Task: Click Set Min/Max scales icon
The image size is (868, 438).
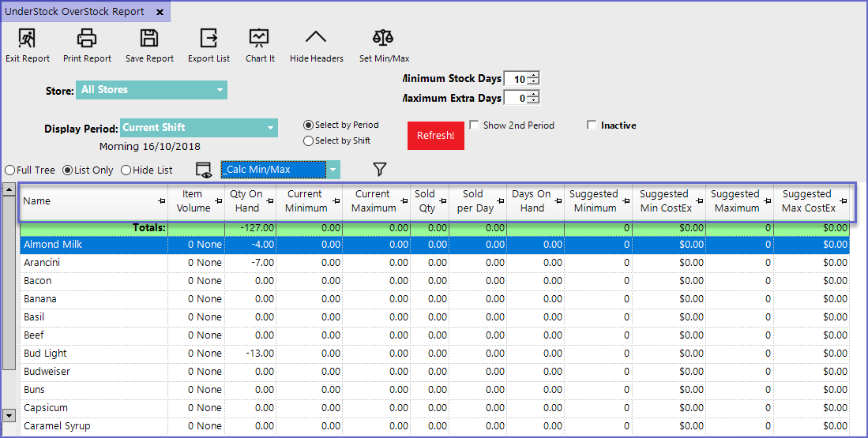Action: tap(383, 38)
